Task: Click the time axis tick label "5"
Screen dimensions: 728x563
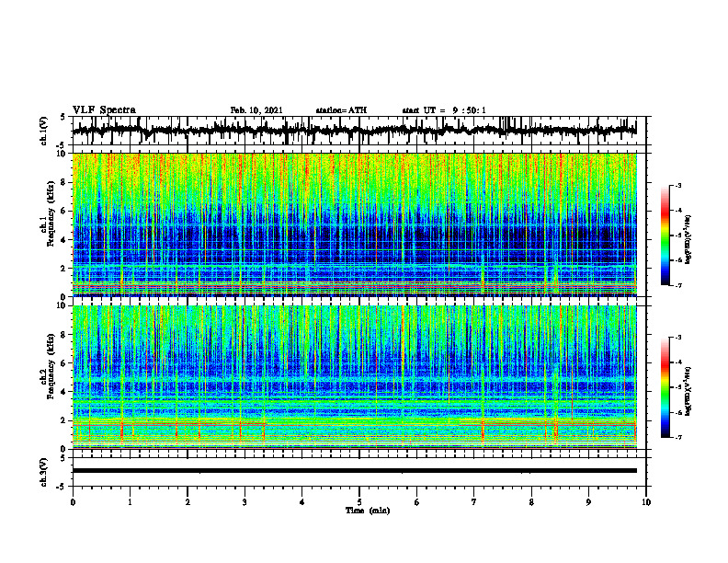Action: pos(359,502)
